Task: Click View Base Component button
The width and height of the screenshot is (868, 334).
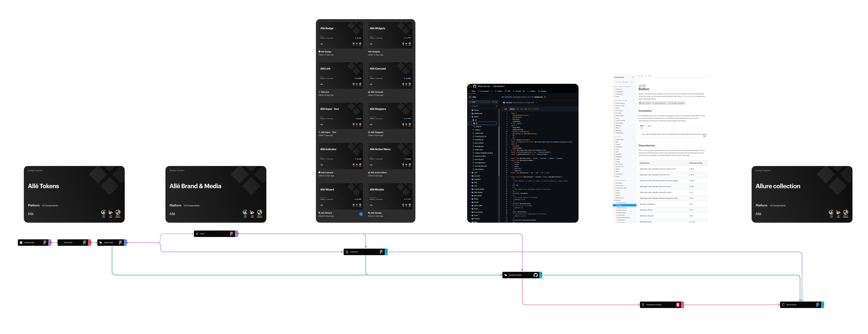Action: (x=677, y=103)
